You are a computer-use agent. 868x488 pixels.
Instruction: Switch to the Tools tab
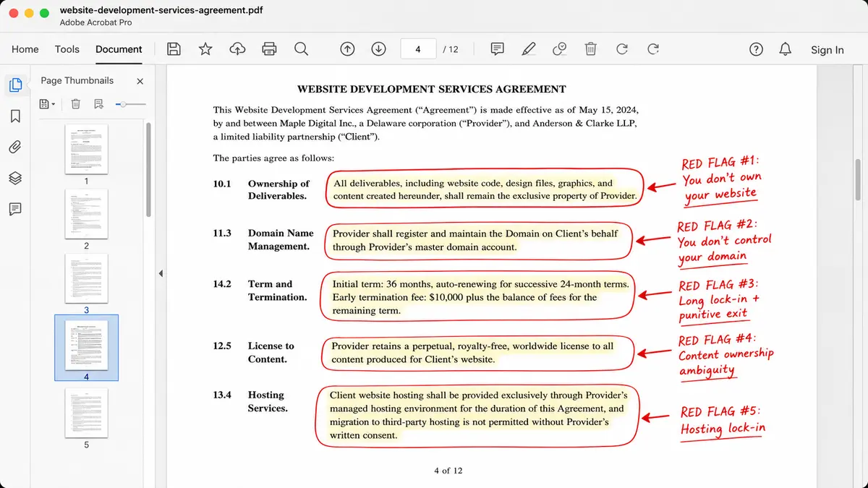[67, 49]
